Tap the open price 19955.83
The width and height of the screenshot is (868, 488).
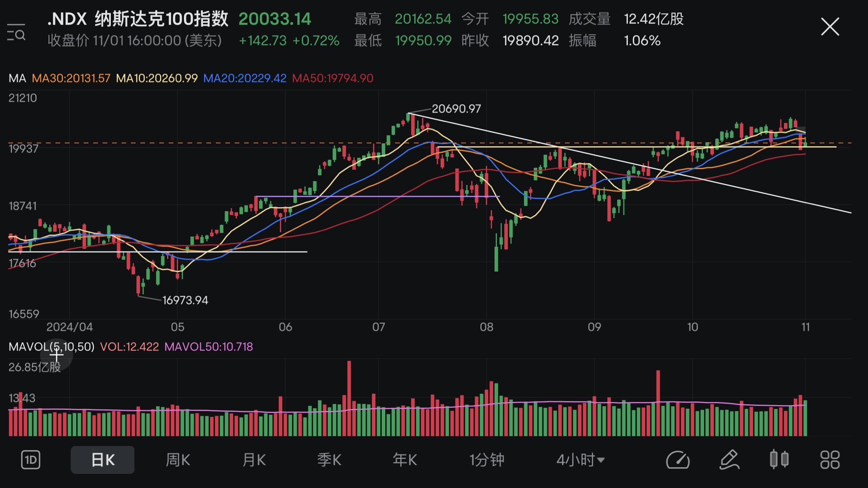click(x=531, y=19)
